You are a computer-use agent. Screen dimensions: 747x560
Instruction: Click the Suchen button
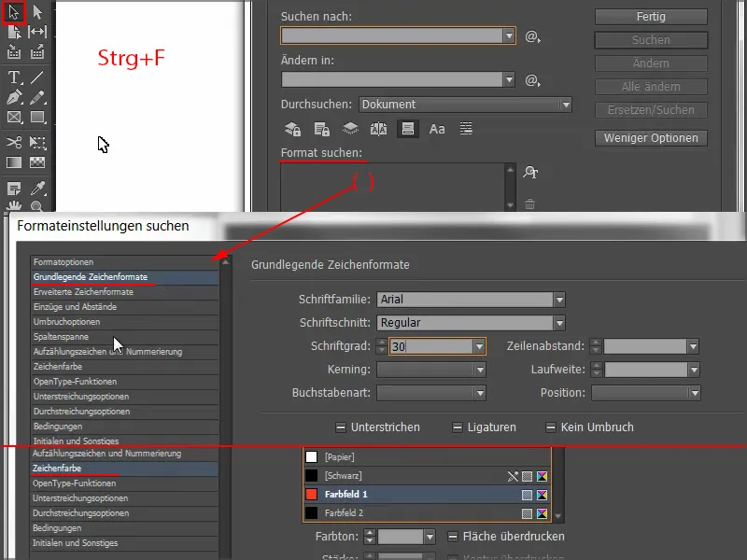tap(651, 40)
